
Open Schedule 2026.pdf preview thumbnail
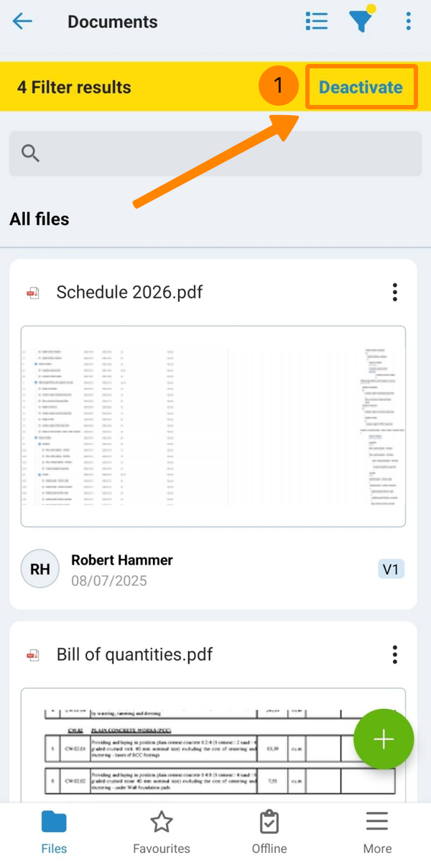[x=213, y=426]
